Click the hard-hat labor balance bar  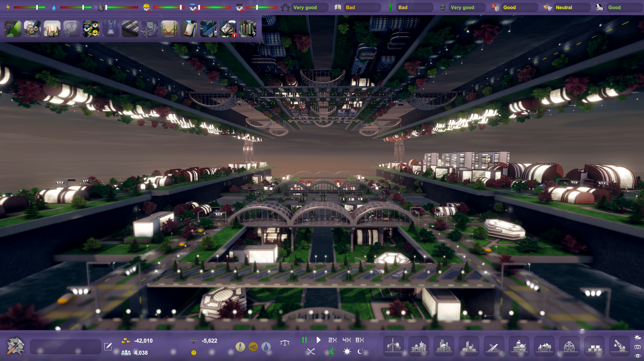click(x=169, y=7)
